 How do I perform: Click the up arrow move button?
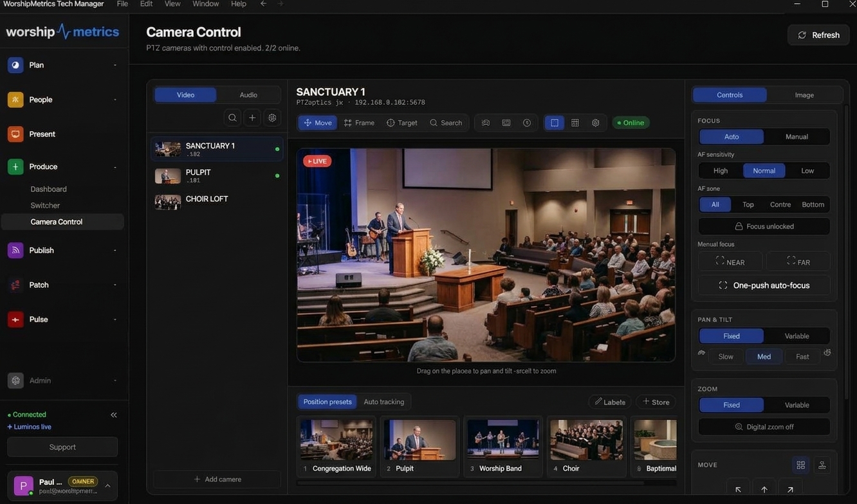coord(764,489)
